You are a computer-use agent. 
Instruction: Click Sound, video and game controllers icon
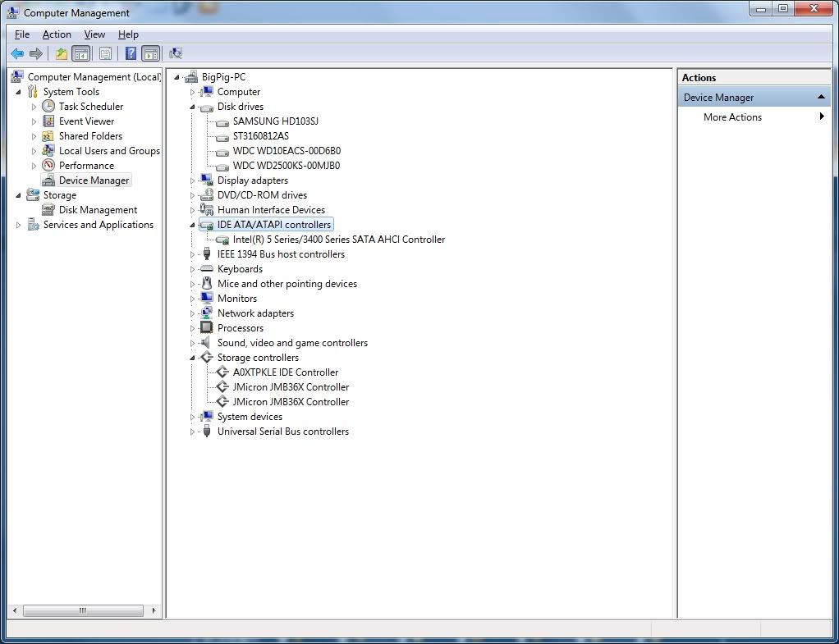click(x=206, y=343)
